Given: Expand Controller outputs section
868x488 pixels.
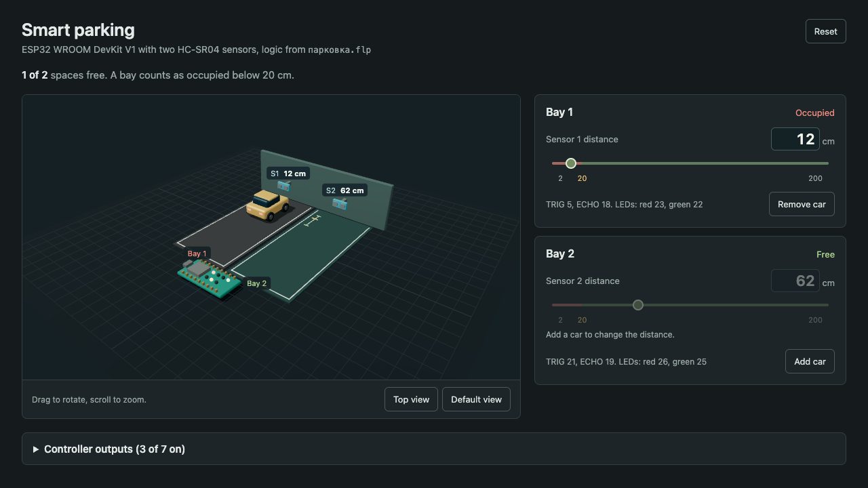Looking at the screenshot, I should click(434, 449).
